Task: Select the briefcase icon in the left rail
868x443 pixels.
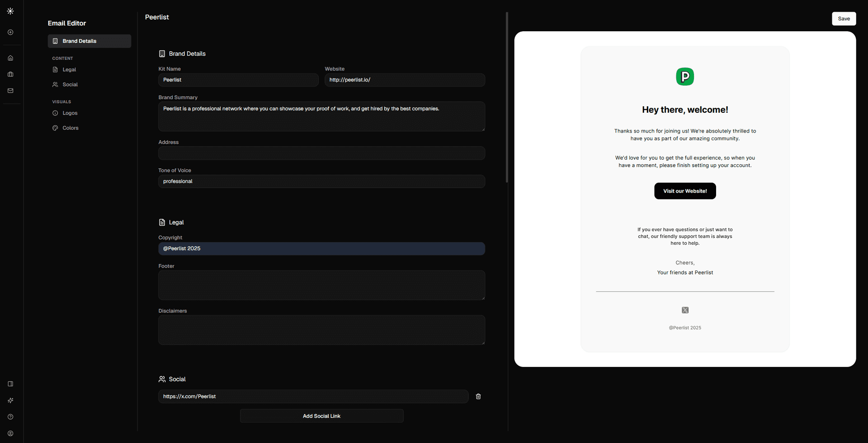Action: tap(10, 74)
